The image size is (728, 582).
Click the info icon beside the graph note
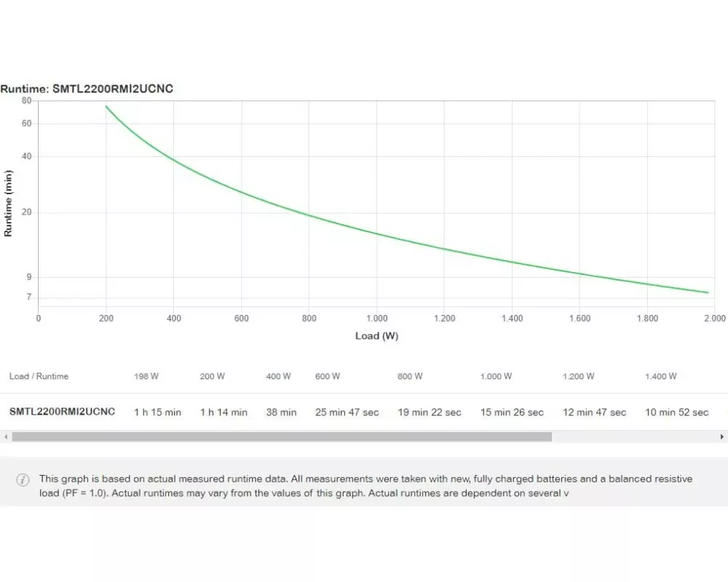(x=23, y=480)
